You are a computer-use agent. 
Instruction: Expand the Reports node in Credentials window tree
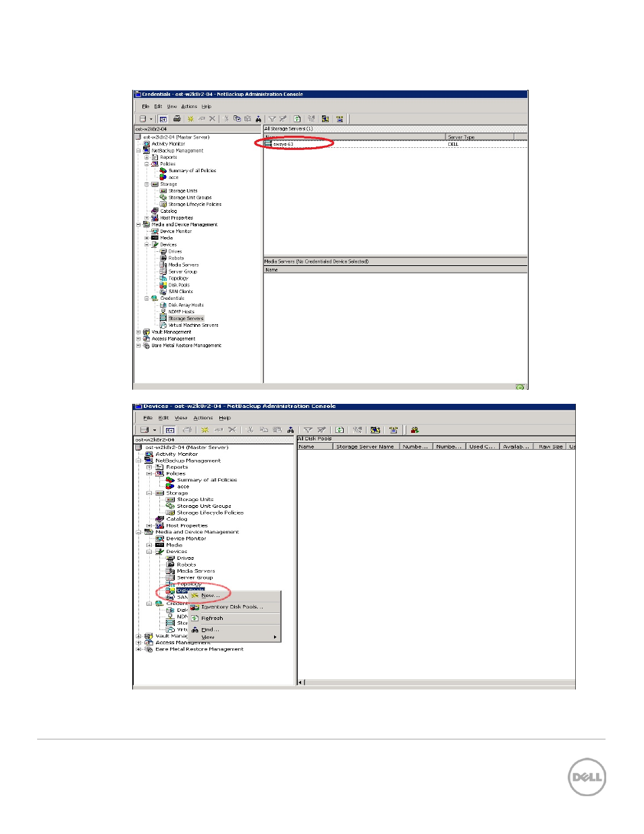[x=146, y=157]
